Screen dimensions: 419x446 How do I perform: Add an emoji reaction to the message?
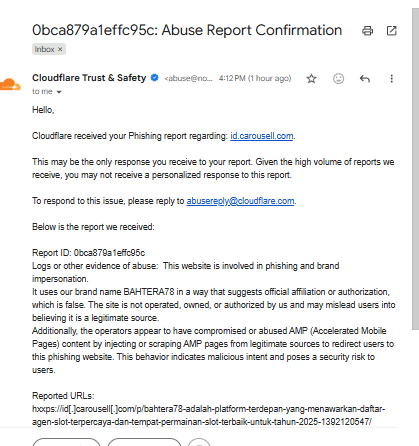click(x=338, y=79)
